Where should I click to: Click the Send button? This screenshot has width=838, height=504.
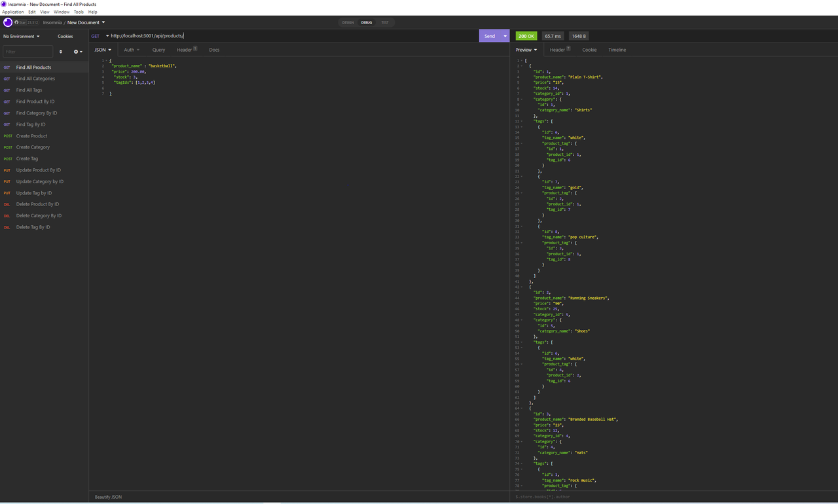click(490, 36)
